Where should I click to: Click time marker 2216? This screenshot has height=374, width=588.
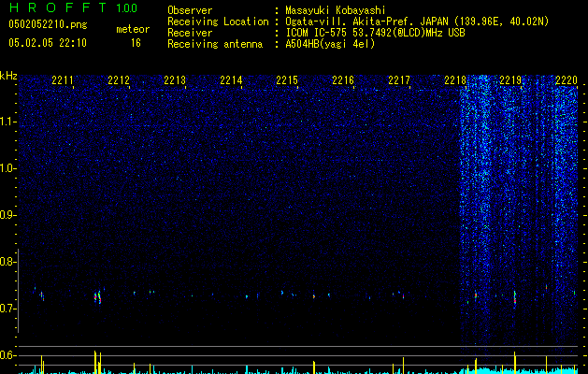343,79
